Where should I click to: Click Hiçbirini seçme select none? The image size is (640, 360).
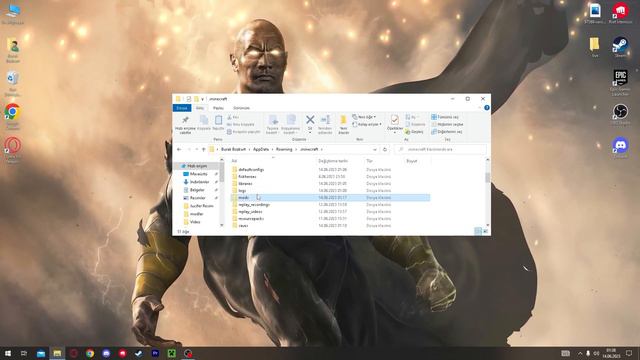pos(447,124)
